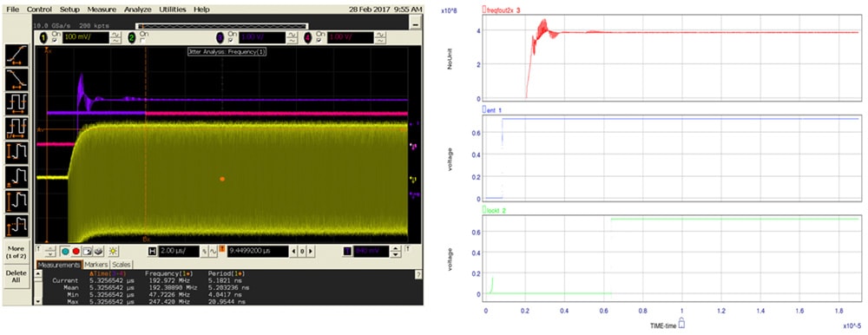The width and height of the screenshot is (868, 335).
Task: Click the horizontal H setup icon
Action: tap(153, 251)
